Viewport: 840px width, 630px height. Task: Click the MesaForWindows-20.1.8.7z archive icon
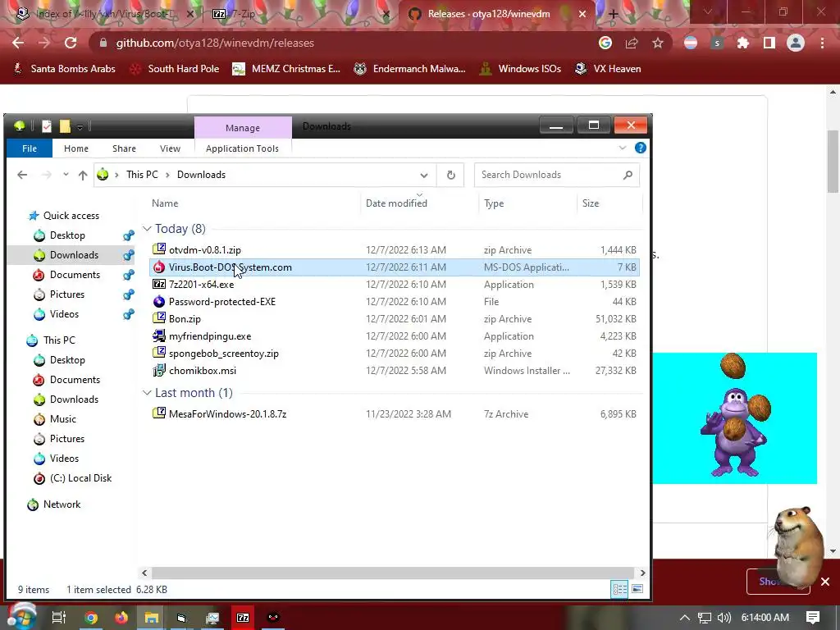tap(159, 413)
